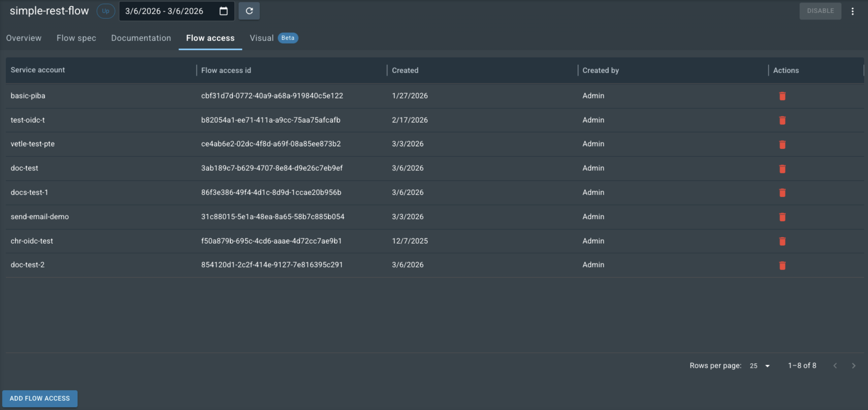Click the 2/17/2026 created date

click(x=410, y=120)
